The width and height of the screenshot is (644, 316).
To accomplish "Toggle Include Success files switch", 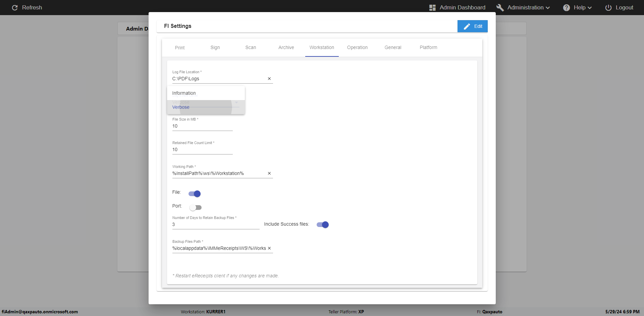I will pos(323,225).
